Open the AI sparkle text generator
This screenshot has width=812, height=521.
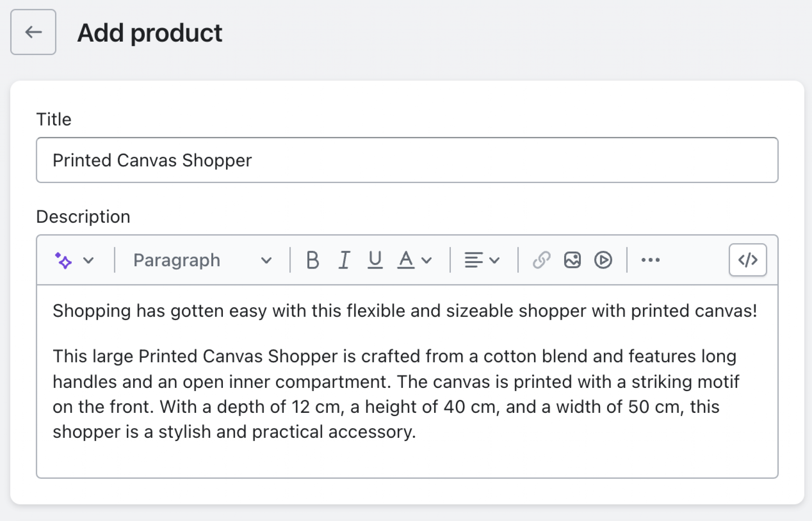tap(63, 260)
